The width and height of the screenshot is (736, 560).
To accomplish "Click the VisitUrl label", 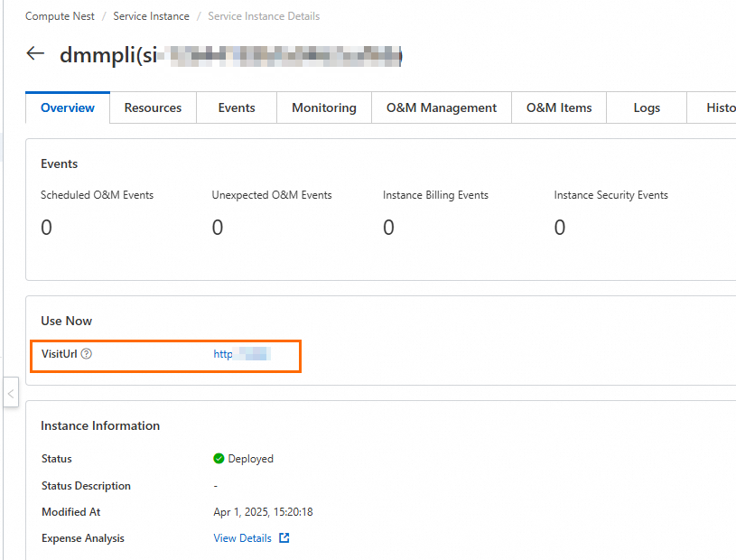I will [x=59, y=353].
